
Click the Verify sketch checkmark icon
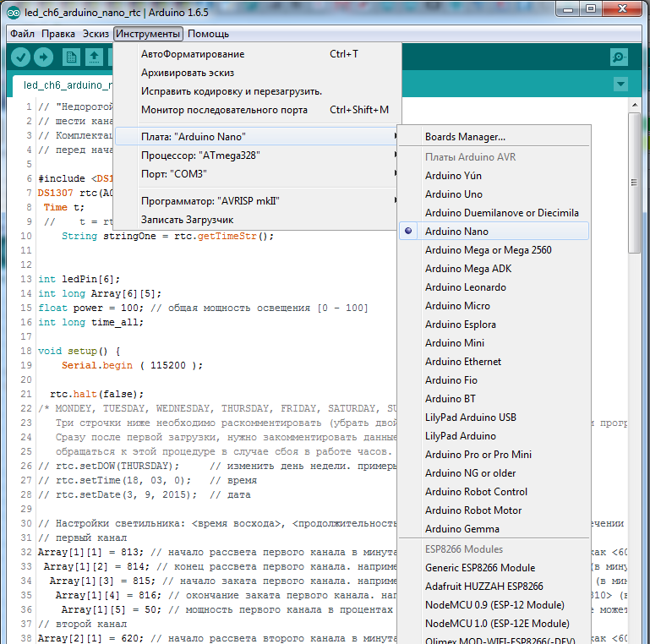click(20, 57)
